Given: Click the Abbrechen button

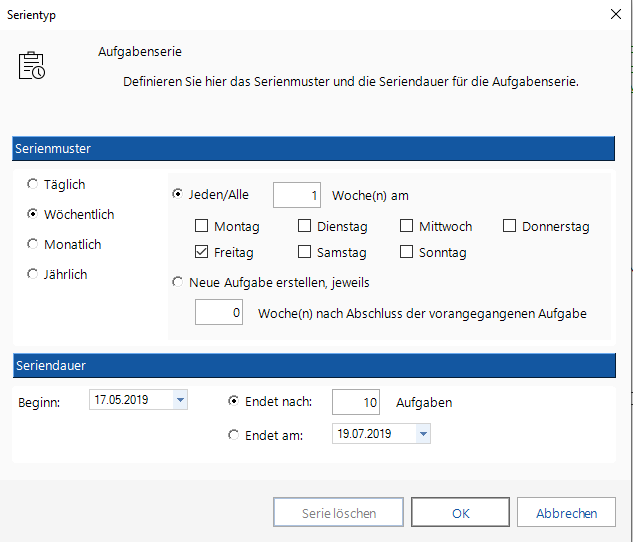Looking at the screenshot, I should click(566, 512).
